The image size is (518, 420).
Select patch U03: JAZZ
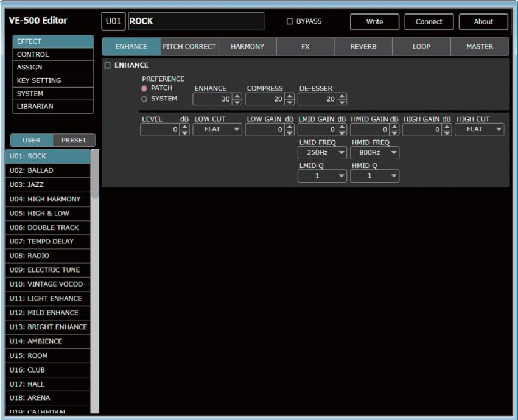(x=48, y=184)
